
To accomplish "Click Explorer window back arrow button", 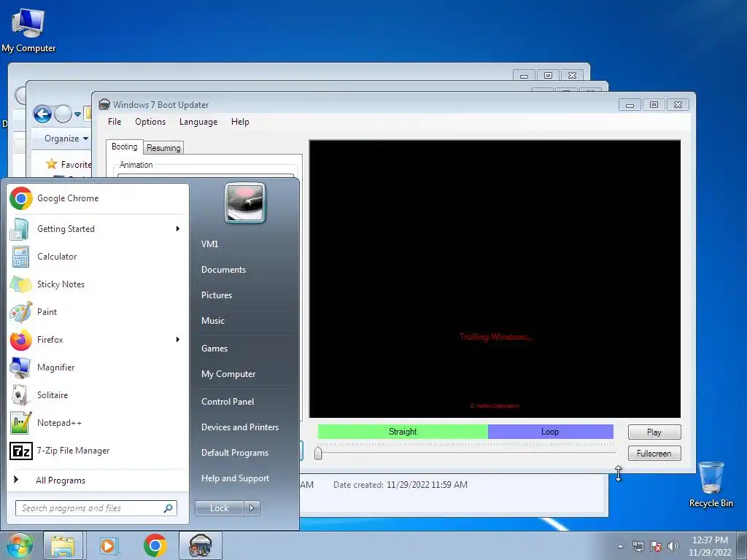I will click(42, 114).
